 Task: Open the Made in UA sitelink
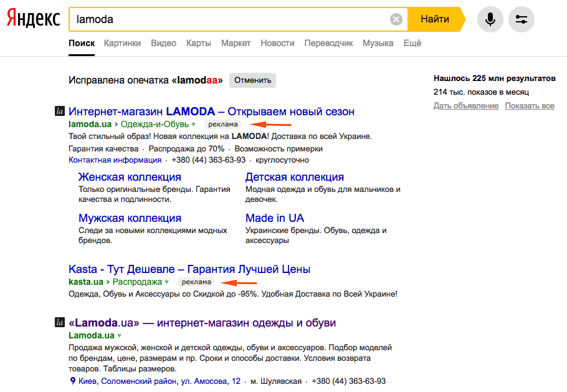pos(275,218)
